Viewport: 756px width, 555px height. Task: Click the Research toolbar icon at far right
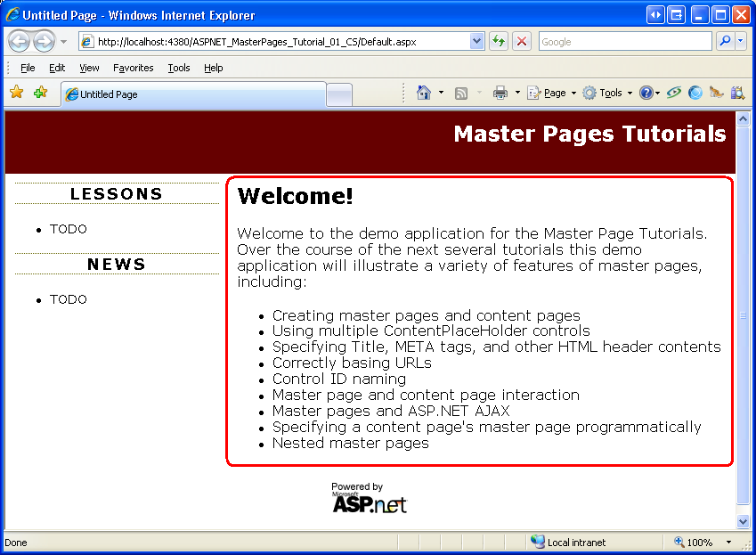click(737, 93)
